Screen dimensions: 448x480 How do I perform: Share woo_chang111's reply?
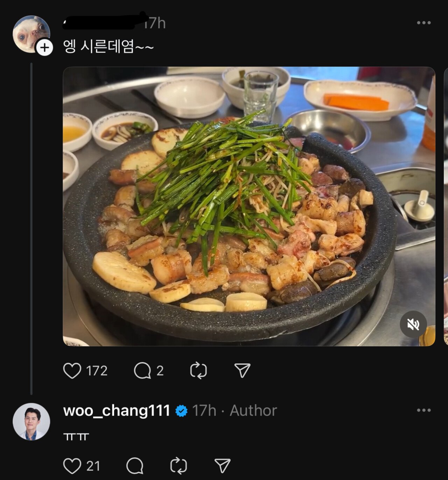click(223, 466)
